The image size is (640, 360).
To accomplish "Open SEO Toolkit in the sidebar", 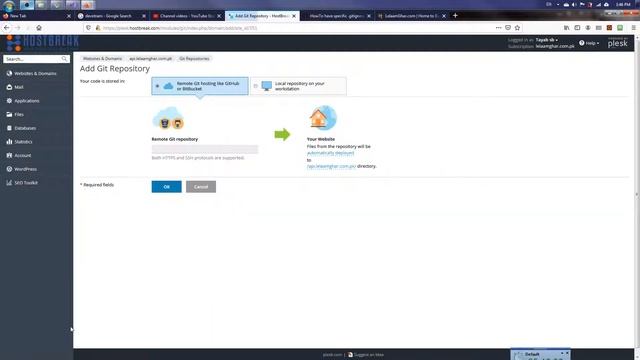I will [22, 183].
